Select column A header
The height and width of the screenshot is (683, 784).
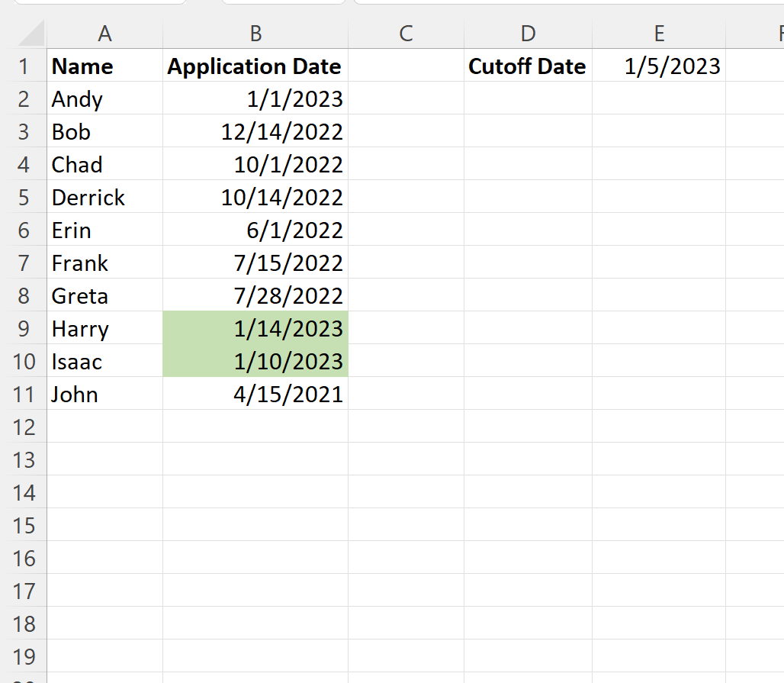point(104,34)
